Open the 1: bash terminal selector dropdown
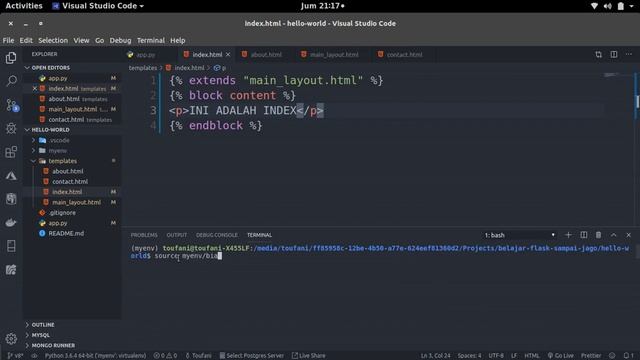The image size is (640, 360). (519, 235)
